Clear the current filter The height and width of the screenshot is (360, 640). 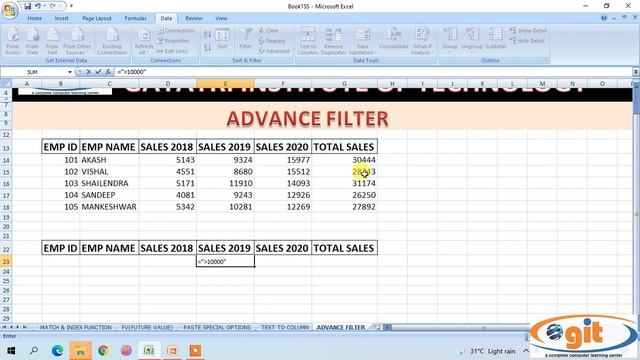(268, 31)
